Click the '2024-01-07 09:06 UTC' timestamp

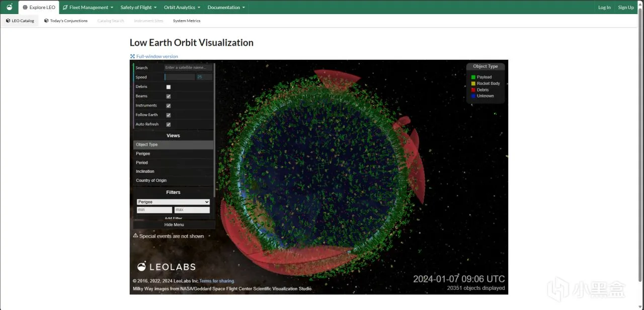click(459, 279)
